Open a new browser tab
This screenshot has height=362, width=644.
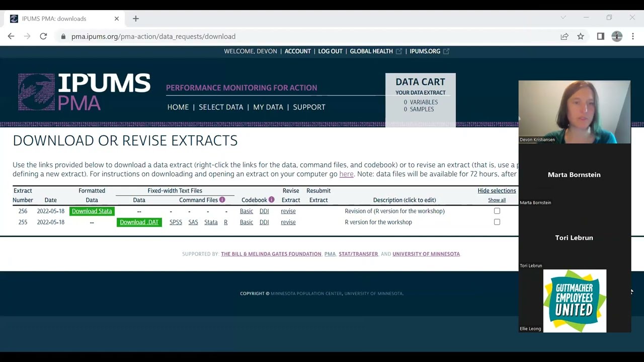135,19
